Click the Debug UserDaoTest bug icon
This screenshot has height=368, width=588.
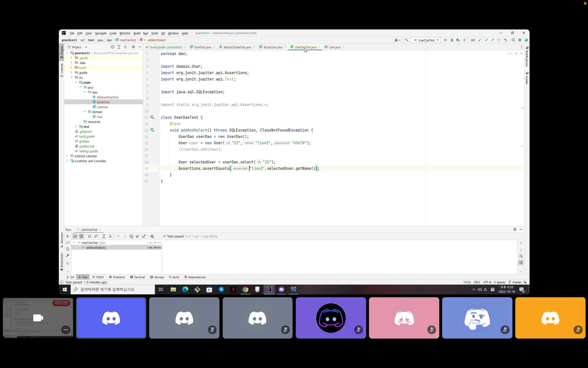(x=452, y=40)
